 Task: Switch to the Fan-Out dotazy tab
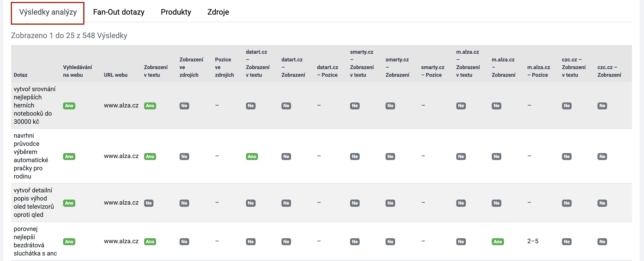click(x=119, y=12)
